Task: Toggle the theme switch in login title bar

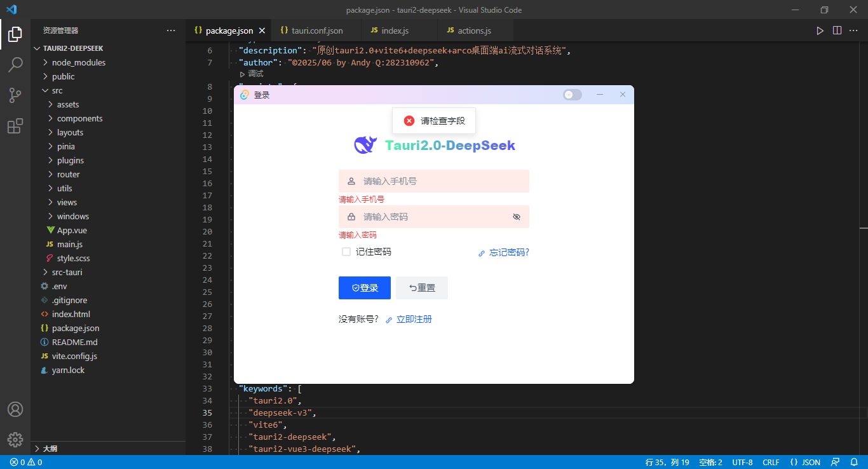Action: click(x=573, y=95)
